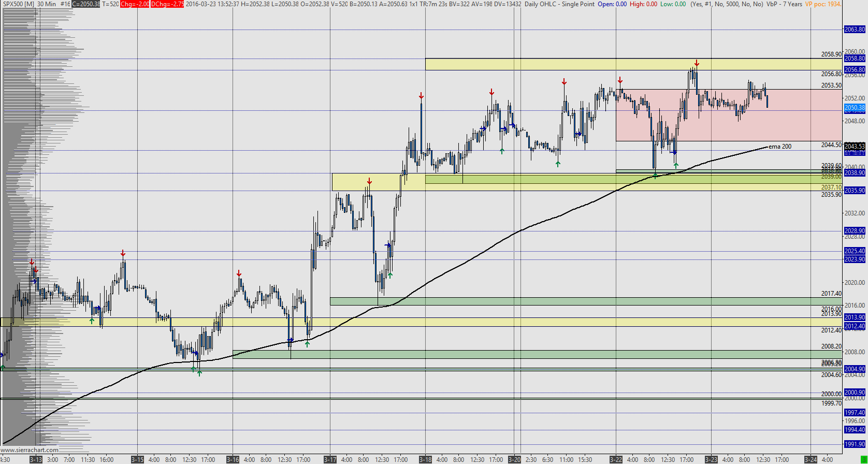Click the 3-17 date marker on time axis
This screenshot has width=868, height=464.
point(330,459)
